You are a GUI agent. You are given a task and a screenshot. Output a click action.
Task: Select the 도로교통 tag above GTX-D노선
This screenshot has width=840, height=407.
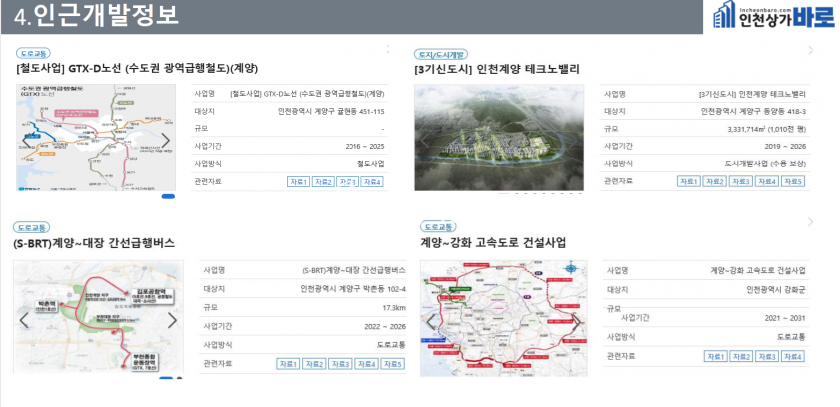click(34, 53)
